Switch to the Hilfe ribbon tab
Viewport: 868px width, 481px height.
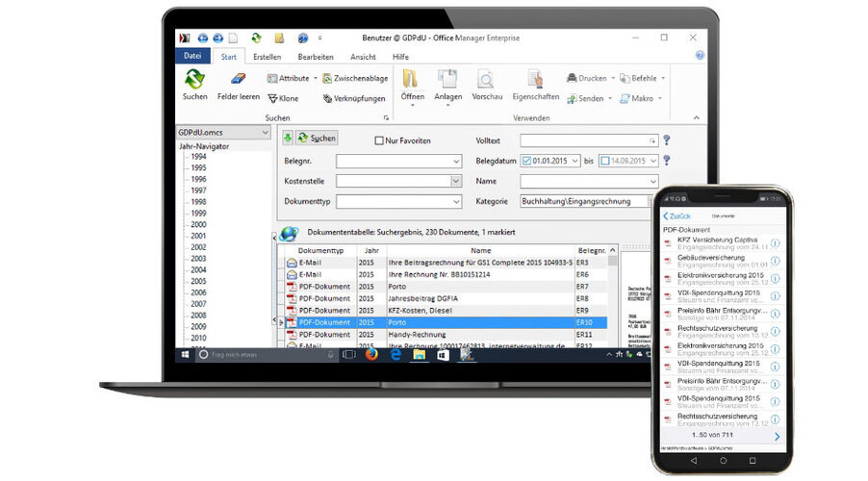point(400,57)
